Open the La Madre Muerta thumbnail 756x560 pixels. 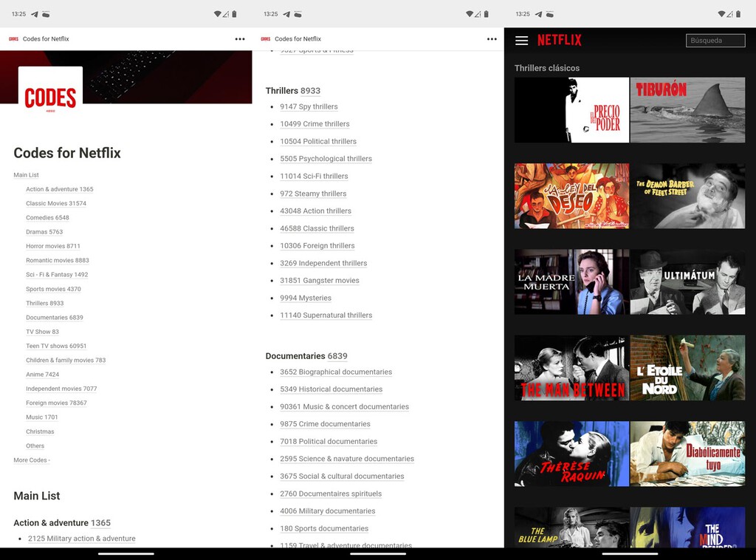[x=570, y=281]
